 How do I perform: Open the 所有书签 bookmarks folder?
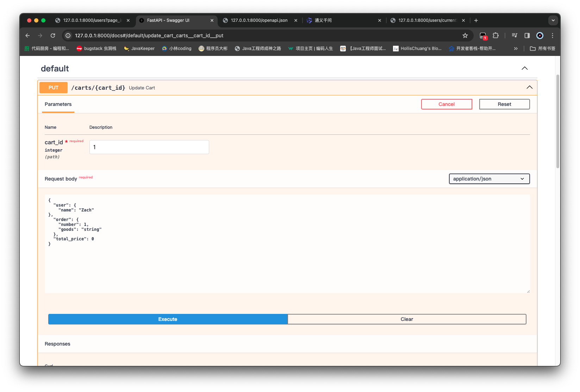pos(543,49)
